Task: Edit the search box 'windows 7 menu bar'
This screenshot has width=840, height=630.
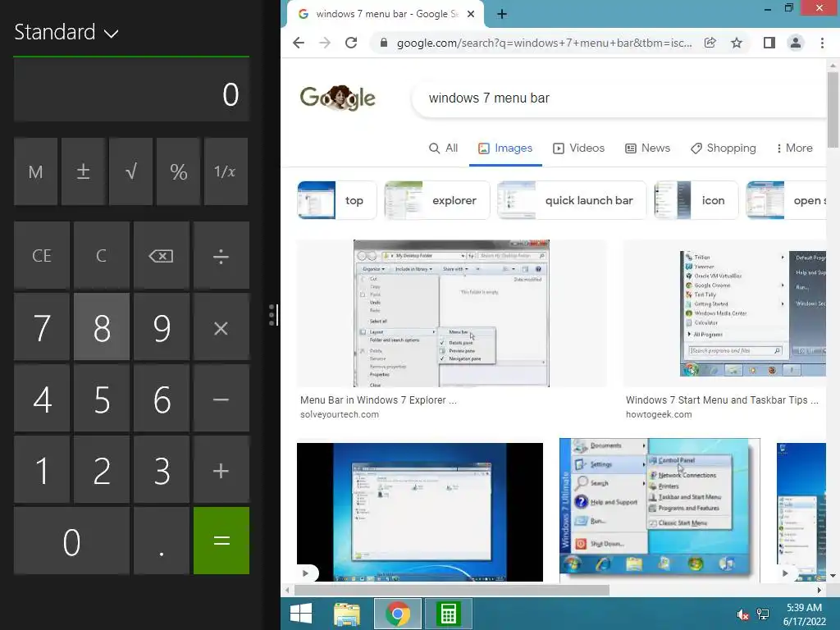Action: pyautogui.click(x=619, y=98)
